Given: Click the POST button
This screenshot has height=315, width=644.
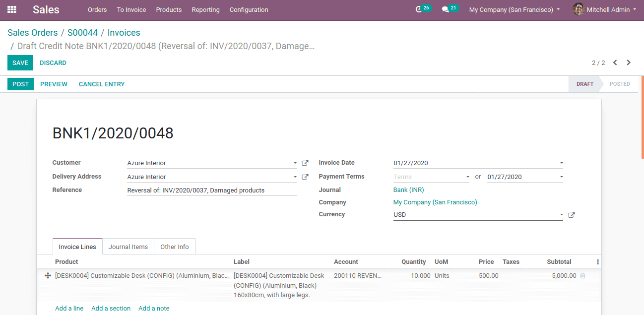Looking at the screenshot, I should (20, 84).
